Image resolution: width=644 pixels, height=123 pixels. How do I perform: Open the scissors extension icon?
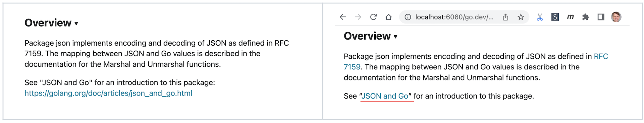[x=540, y=17]
